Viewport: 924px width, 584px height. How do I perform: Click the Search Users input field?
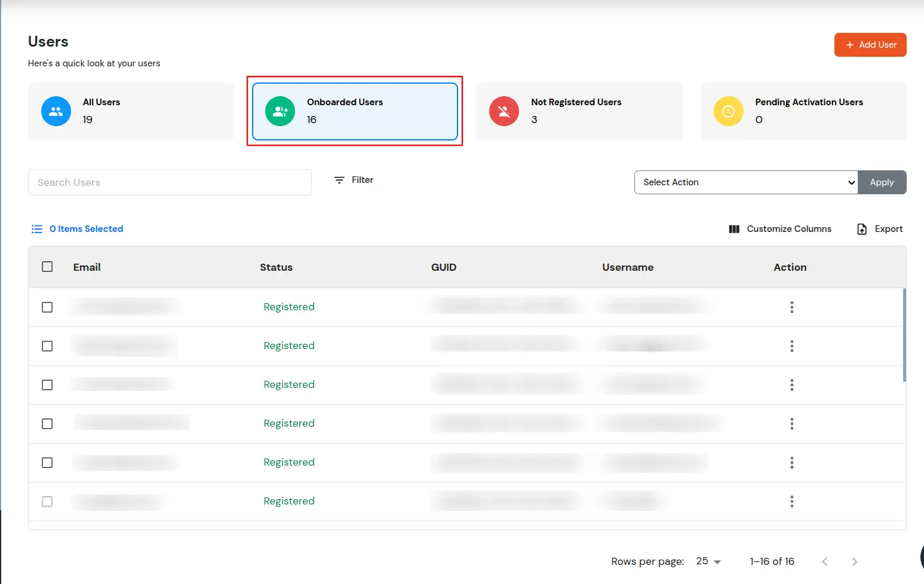pos(170,182)
